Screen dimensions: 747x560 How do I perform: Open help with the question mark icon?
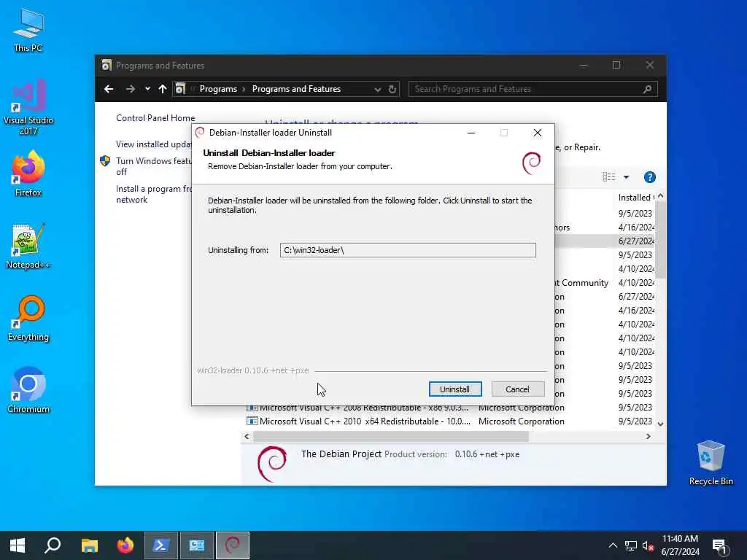point(649,177)
